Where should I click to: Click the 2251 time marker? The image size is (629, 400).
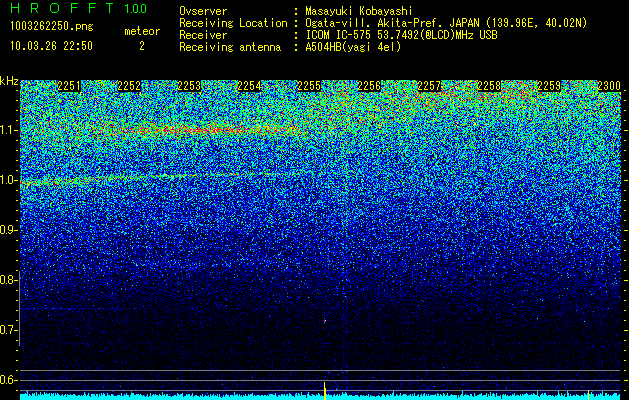[69, 86]
